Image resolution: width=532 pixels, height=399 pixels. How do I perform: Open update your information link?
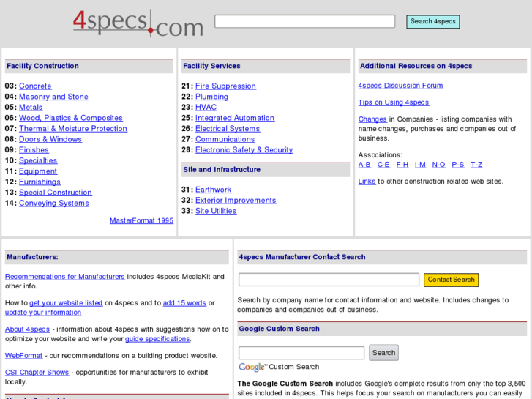tap(43, 313)
